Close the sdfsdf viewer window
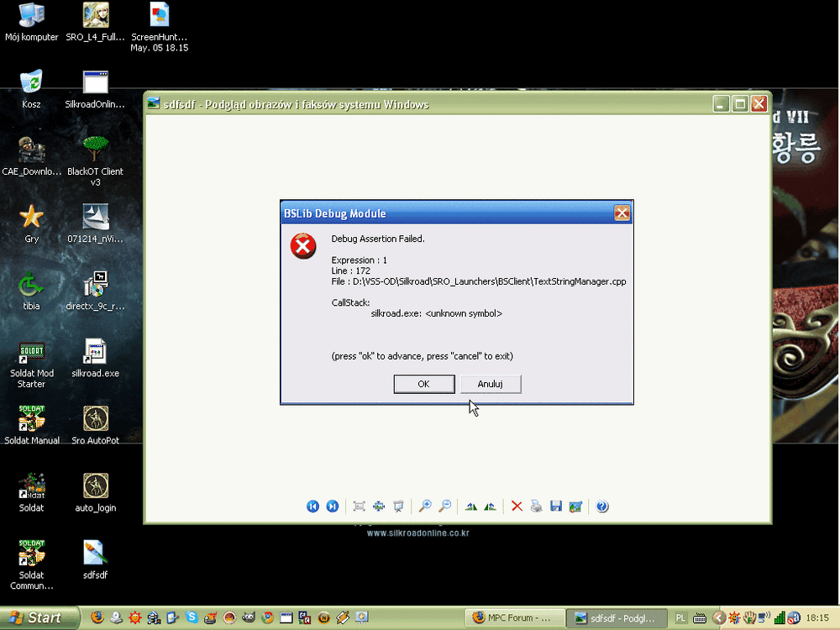The height and width of the screenshot is (630, 840). [x=759, y=104]
